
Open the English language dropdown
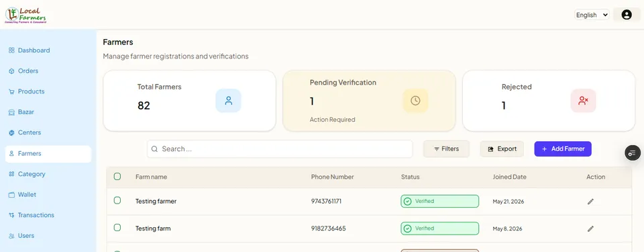coord(592,15)
